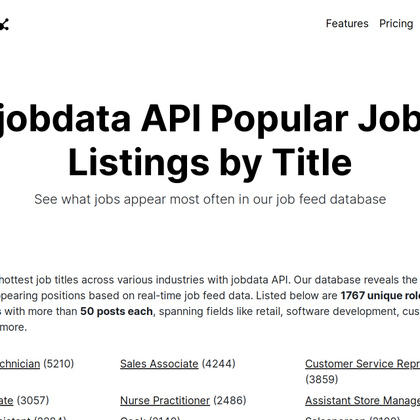Viewport: 420px width, 420px height.
Task: Click the '50 posts each' bold text
Action: point(116,311)
